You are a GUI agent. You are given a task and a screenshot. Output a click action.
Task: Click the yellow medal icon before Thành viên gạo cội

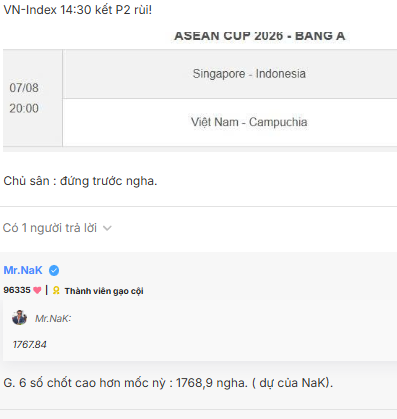coord(56,291)
